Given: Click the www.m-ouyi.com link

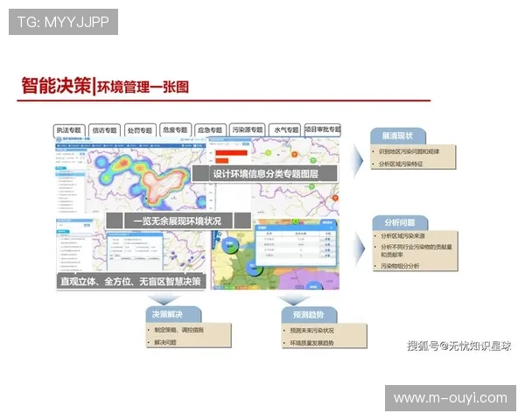Looking at the screenshot, I should [451, 398].
